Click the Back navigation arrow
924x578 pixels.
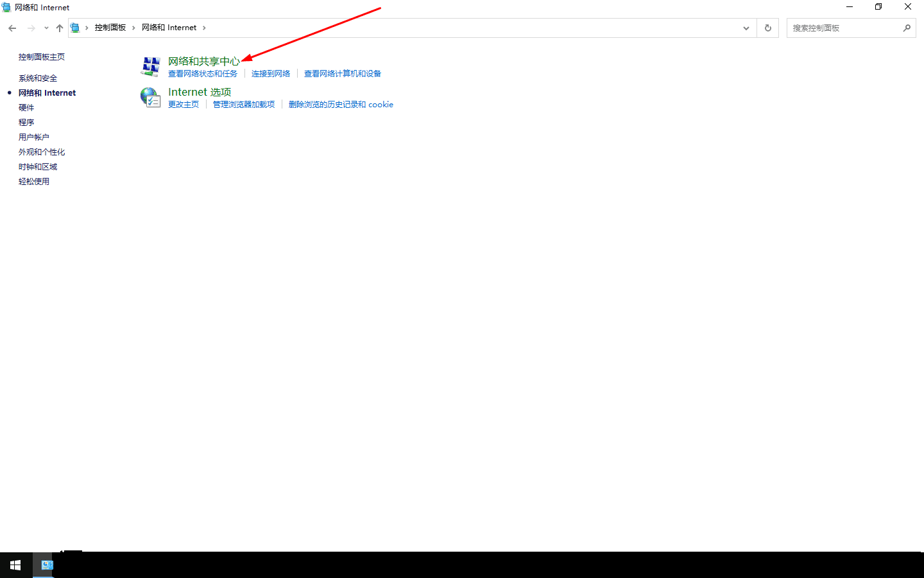coord(12,28)
